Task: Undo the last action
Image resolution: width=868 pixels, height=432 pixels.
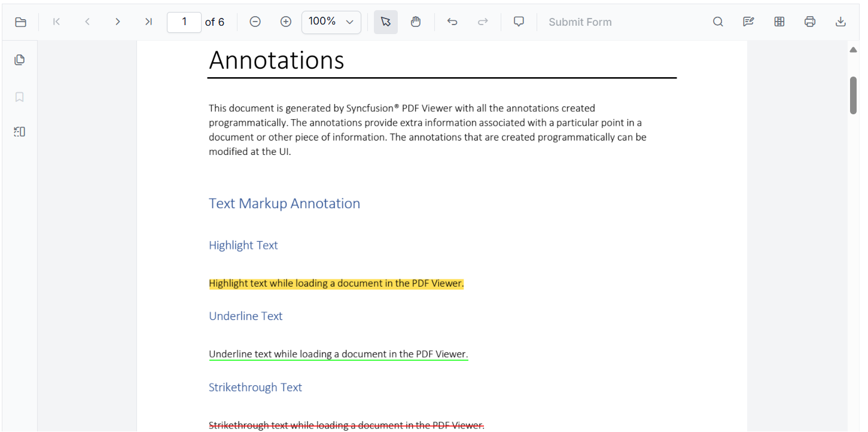Action: (452, 22)
